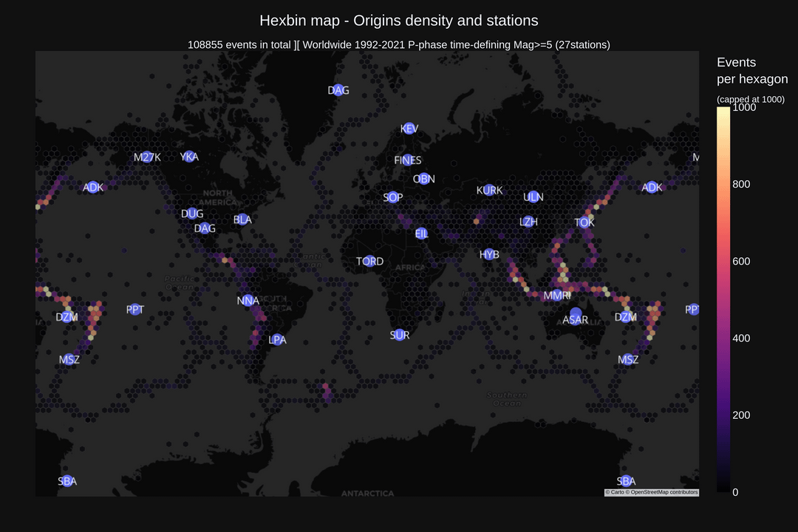This screenshot has width=798, height=532.
Task: Click the TORD station marker
Action: [x=369, y=261]
